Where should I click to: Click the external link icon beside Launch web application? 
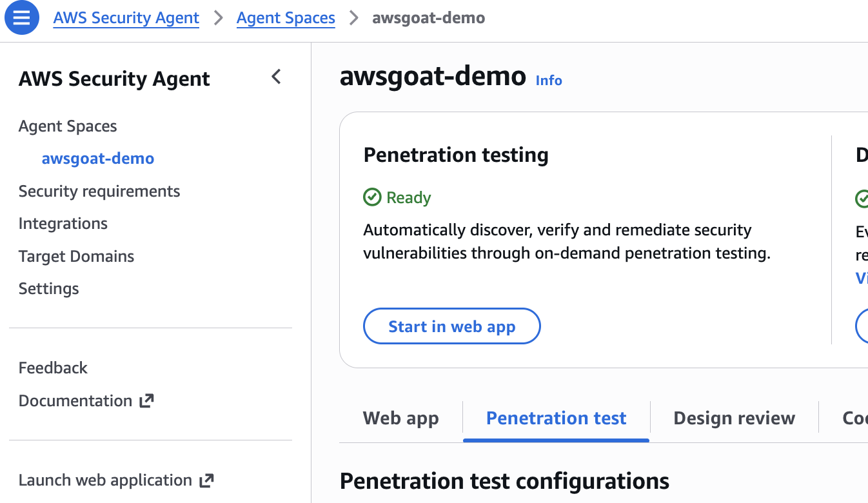tap(206, 480)
